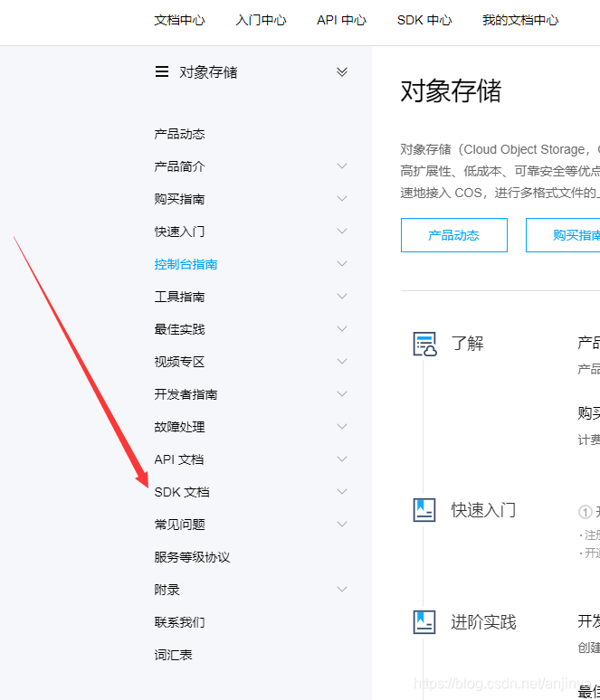Click the hamburger menu icon beside 对象存储

tap(162, 71)
